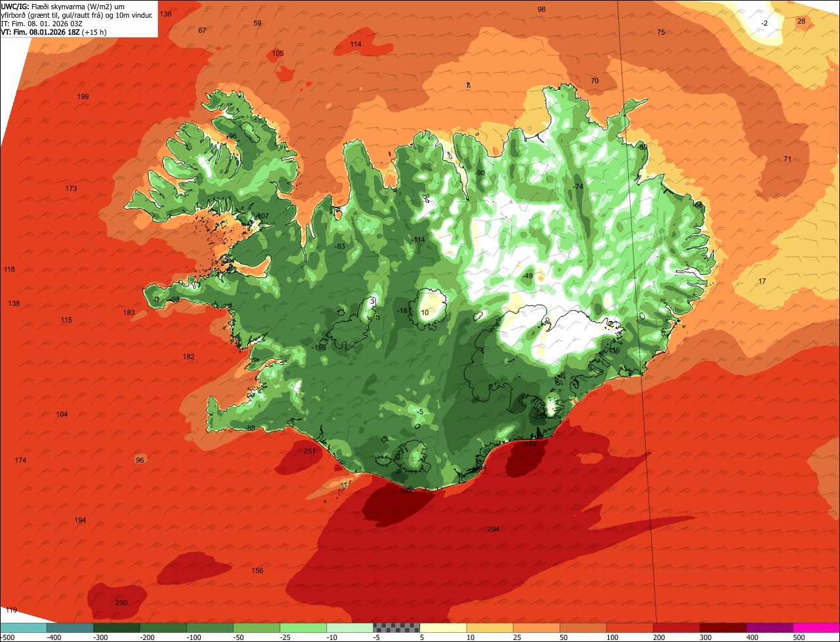
Task: Click the map value 119
Action: 10,610
